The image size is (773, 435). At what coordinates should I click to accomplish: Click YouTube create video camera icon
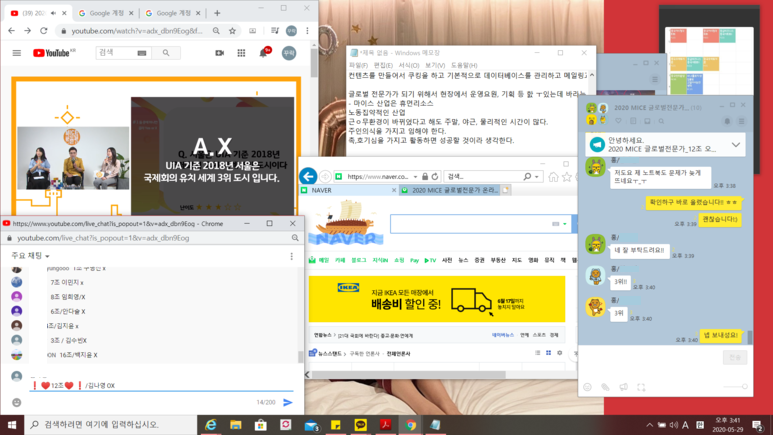(219, 53)
